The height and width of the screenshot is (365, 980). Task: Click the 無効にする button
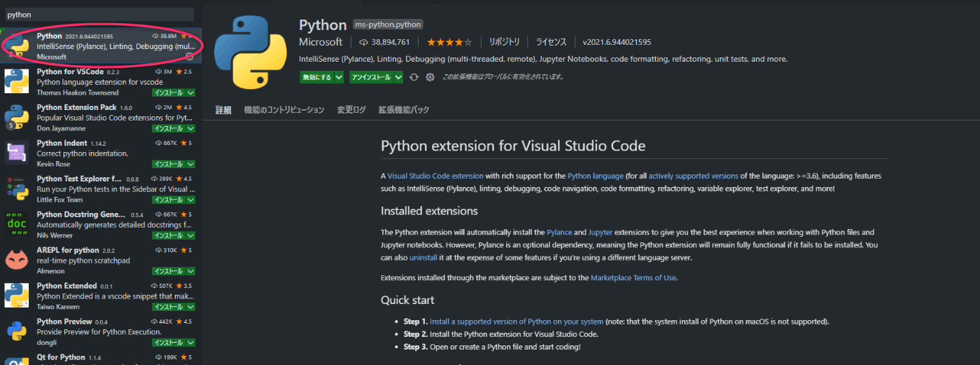click(317, 77)
